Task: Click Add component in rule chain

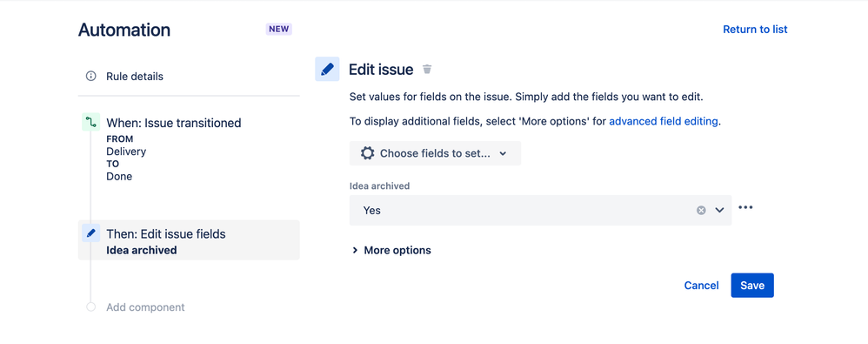Action: (x=145, y=307)
